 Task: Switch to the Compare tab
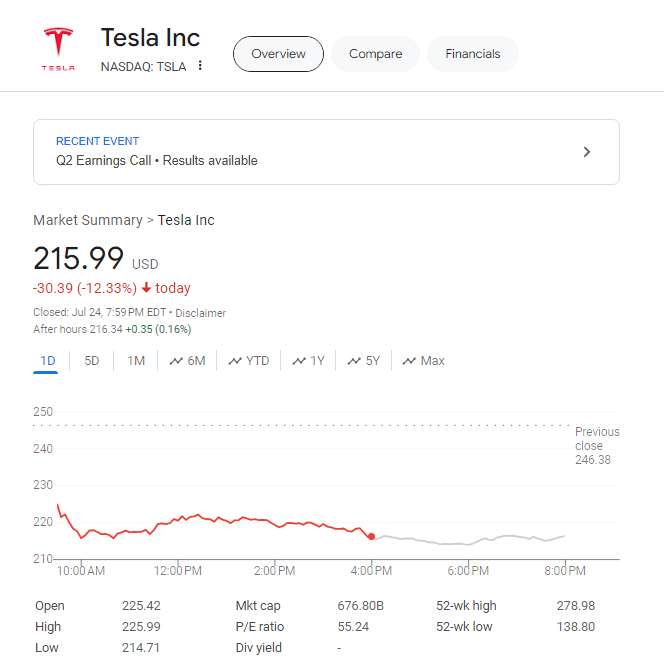[375, 54]
